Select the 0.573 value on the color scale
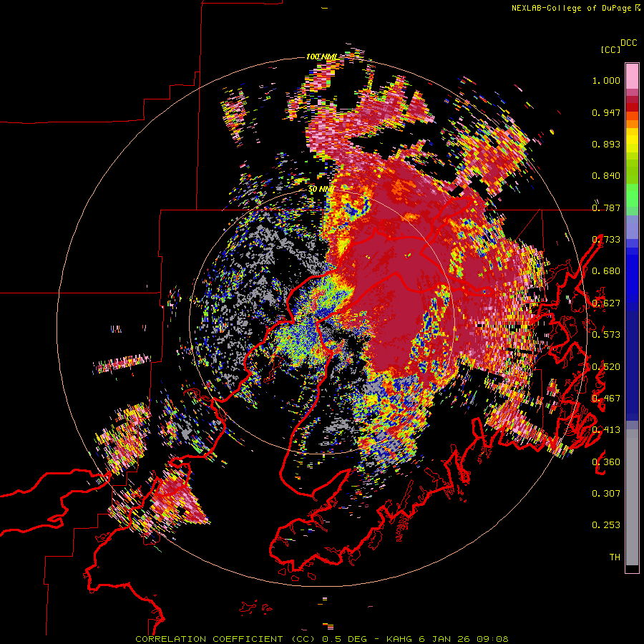The width and height of the screenshot is (644, 644). tap(606, 334)
